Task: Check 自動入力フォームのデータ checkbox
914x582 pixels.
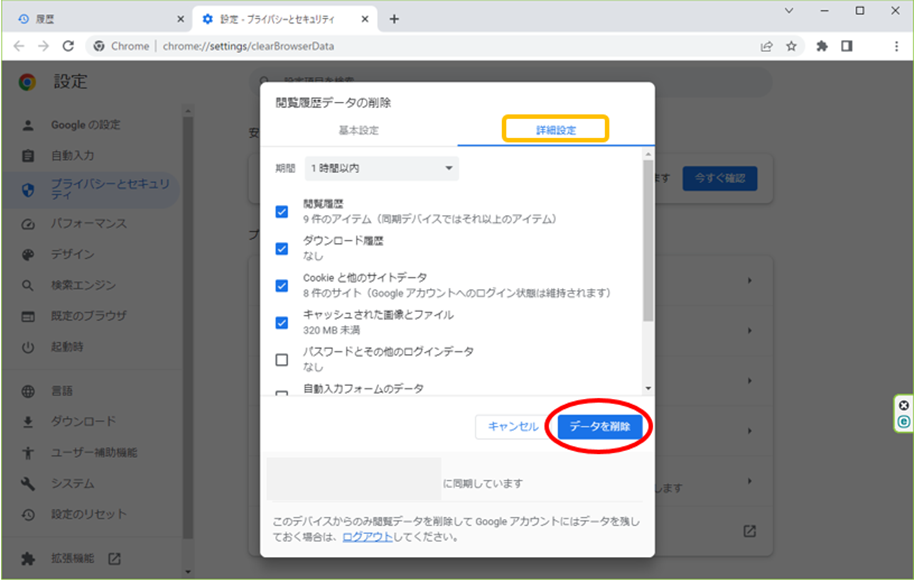Action: [282, 393]
